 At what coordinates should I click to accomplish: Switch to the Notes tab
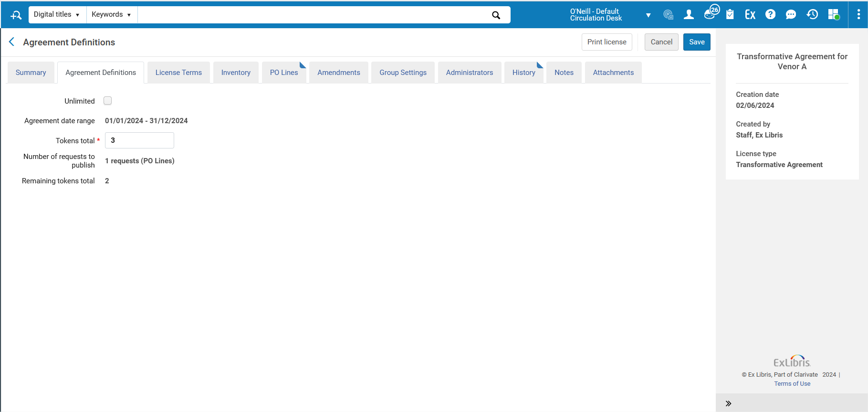pyautogui.click(x=564, y=73)
